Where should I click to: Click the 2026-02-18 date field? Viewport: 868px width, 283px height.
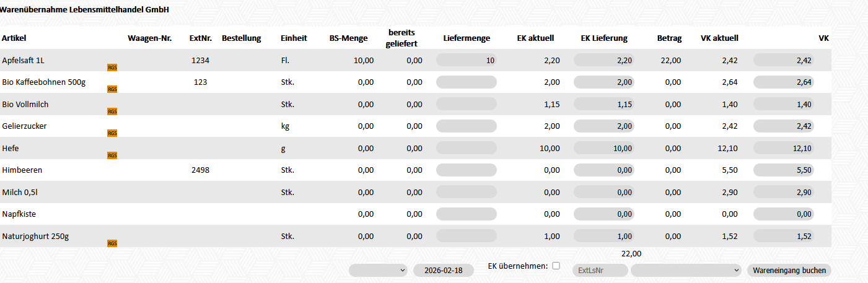444,271
